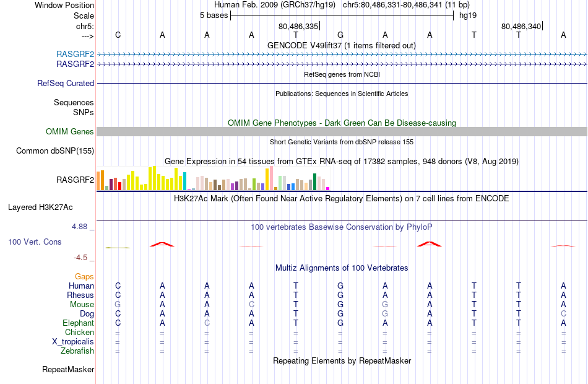Click the 4.88 PhyloP maximum value
The image size is (588, 384).
80,227
